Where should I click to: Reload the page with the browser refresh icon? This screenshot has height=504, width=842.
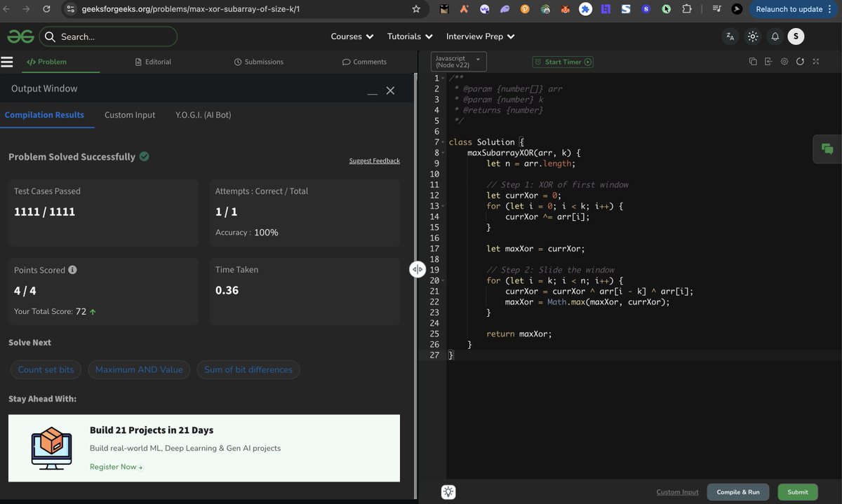pos(46,9)
